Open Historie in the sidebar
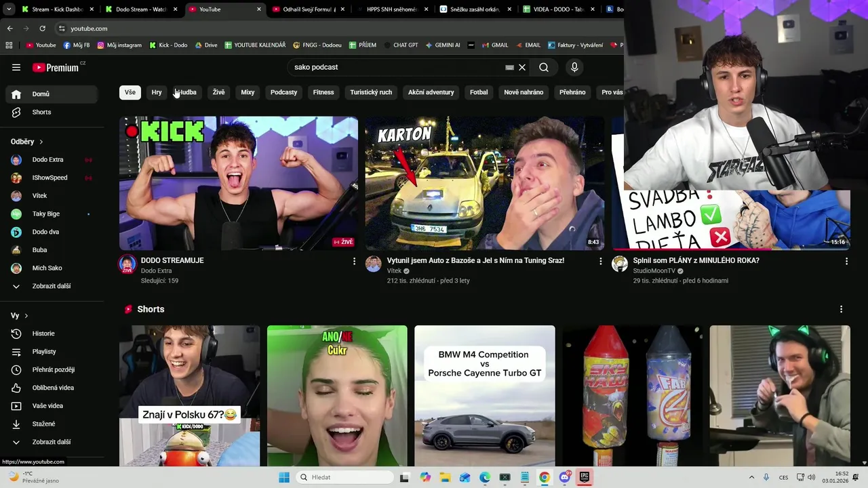 52,333
